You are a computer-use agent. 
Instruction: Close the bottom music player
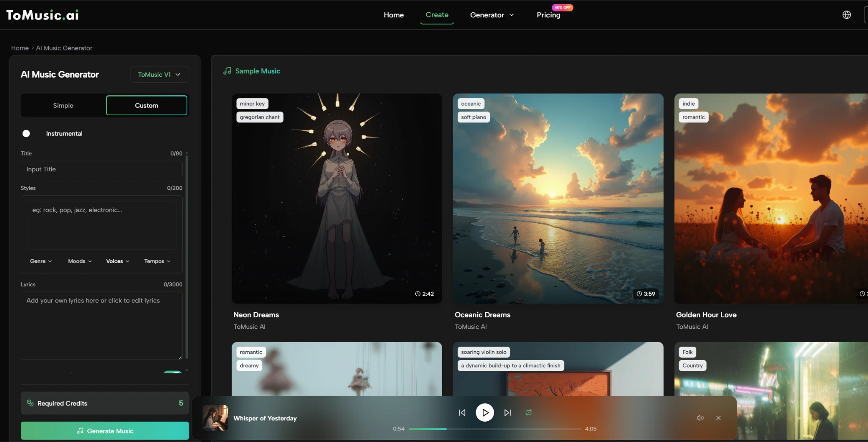point(718,418)
